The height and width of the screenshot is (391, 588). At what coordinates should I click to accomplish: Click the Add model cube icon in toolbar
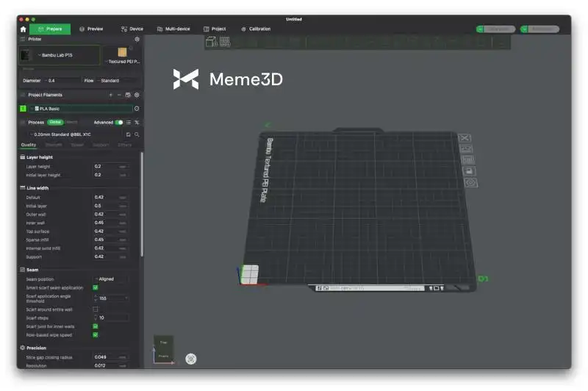(x=212, y=42)
